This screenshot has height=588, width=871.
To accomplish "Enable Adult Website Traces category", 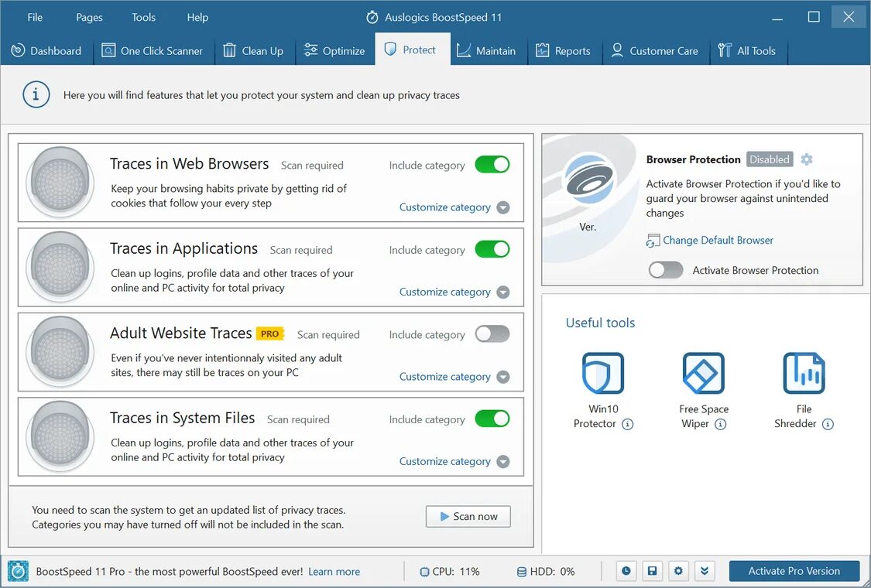I will click(x=492, y=334).
